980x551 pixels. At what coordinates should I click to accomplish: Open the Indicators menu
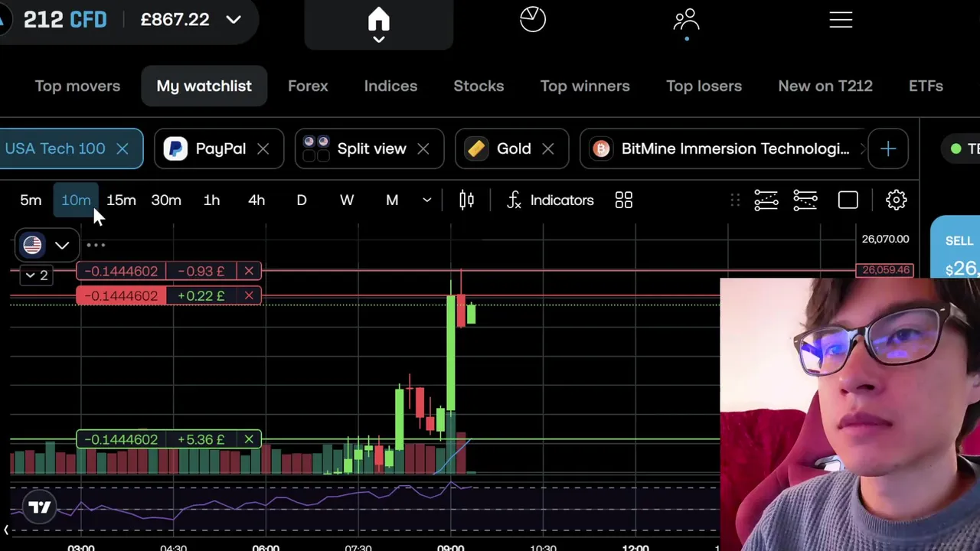tap(550, 201)
